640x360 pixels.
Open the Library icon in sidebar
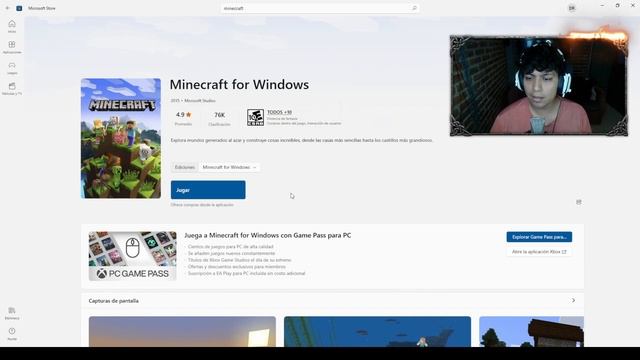(12, 313)
